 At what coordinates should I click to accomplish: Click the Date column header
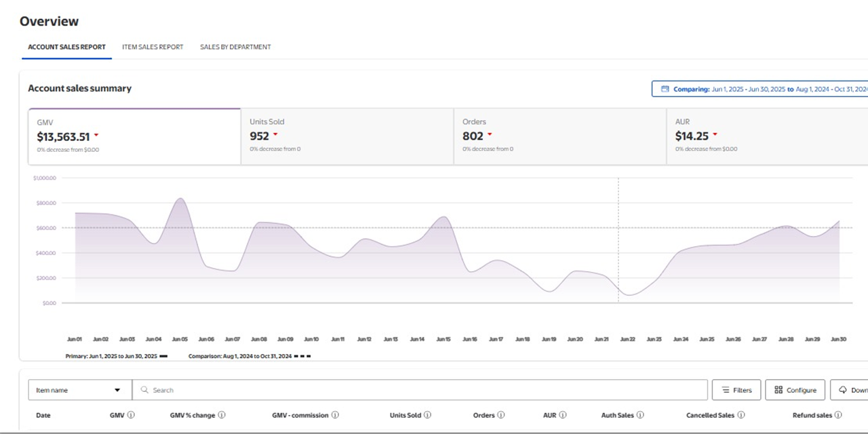43,415
